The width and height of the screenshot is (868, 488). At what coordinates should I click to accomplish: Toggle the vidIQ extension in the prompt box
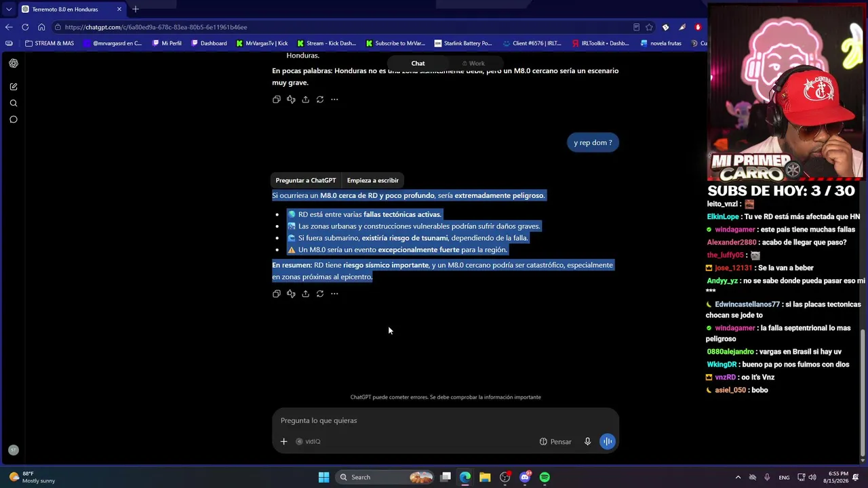(x=308, y=441)
